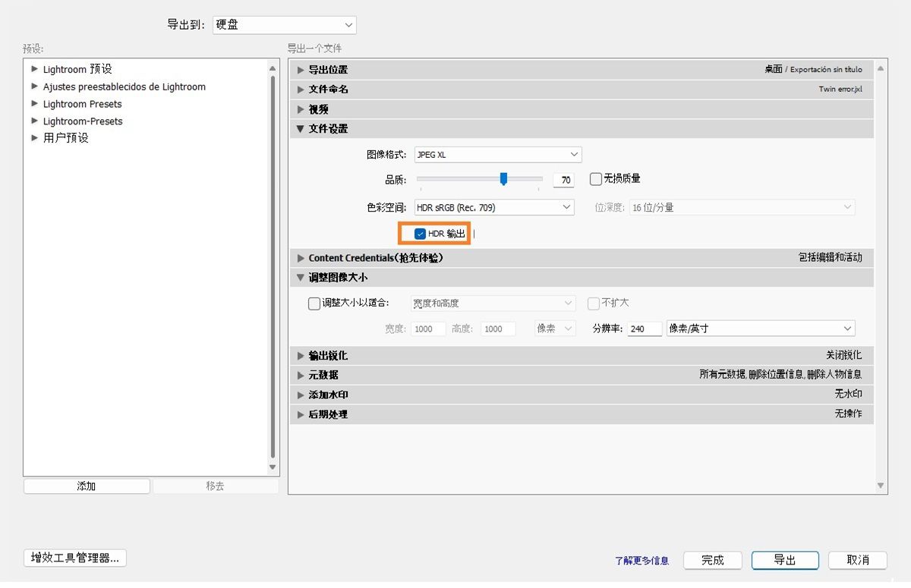Viewport: 911px width, 588px height.
Task: Enable the 调整大小以适合 checkbox
Action: pos(314,303)
